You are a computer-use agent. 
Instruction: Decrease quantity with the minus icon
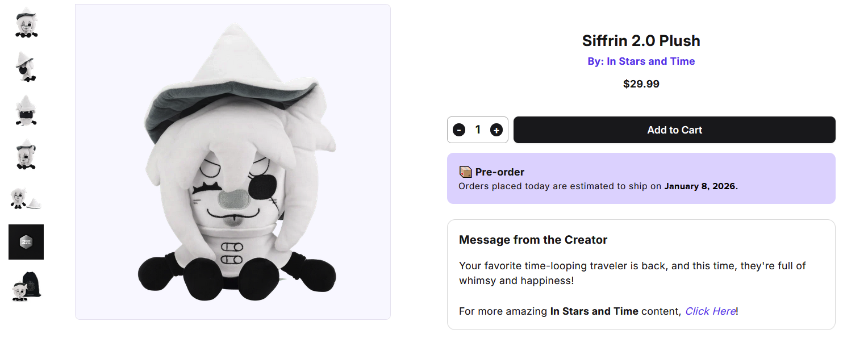(x=459, y=130)
